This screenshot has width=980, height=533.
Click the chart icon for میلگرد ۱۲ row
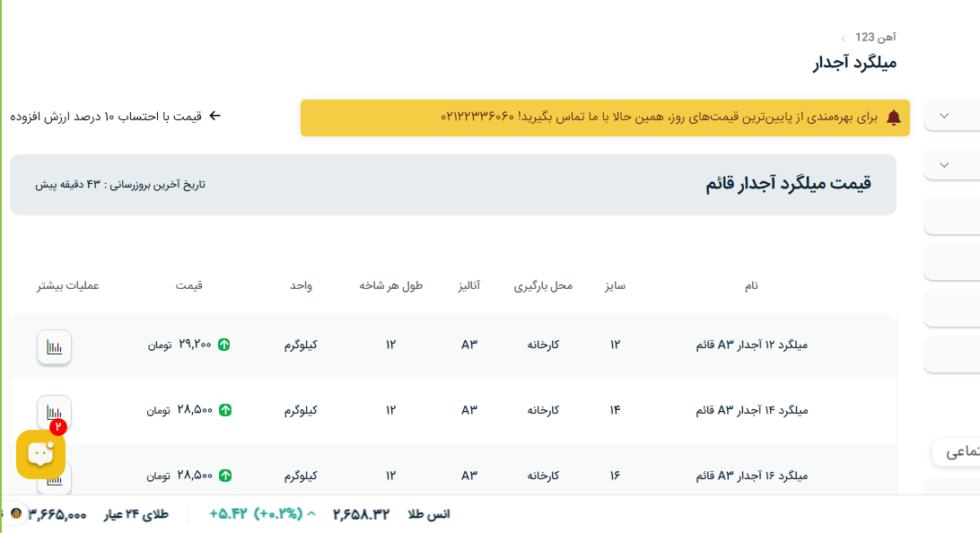(54, 347)
